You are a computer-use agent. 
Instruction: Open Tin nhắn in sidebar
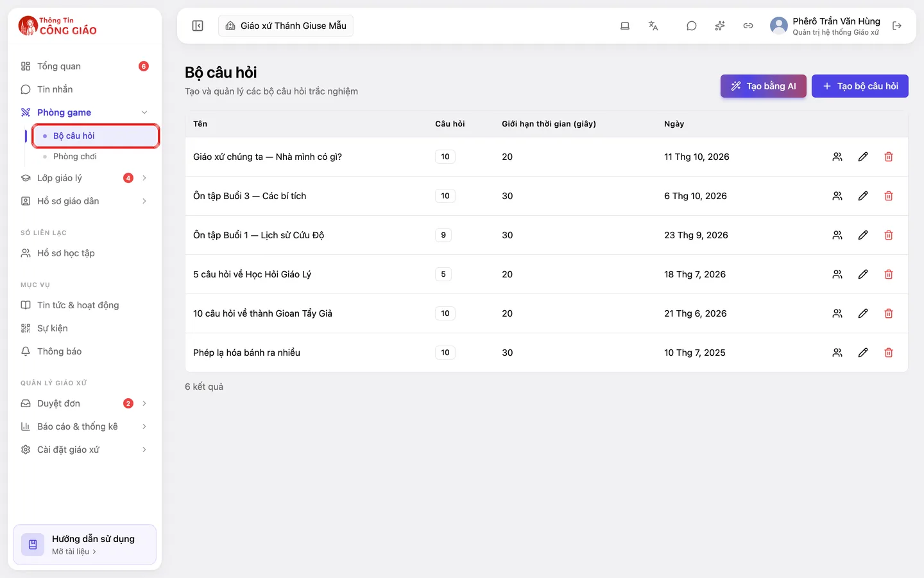85,89
